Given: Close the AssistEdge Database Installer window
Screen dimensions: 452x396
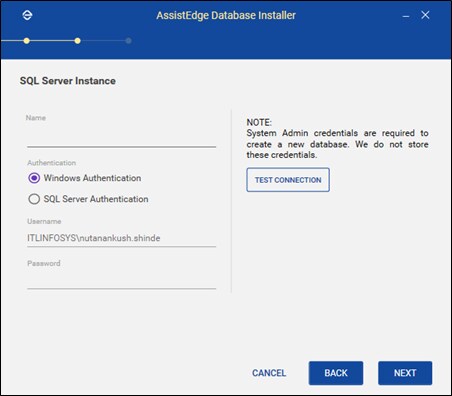Looking at the screenshot, I should tap(425, 15).
